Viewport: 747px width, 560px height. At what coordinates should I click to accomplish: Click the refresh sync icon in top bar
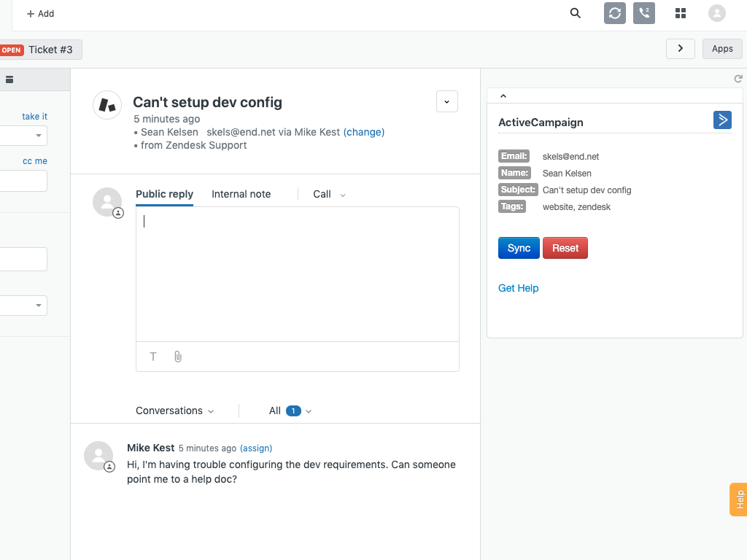point(615,13)
